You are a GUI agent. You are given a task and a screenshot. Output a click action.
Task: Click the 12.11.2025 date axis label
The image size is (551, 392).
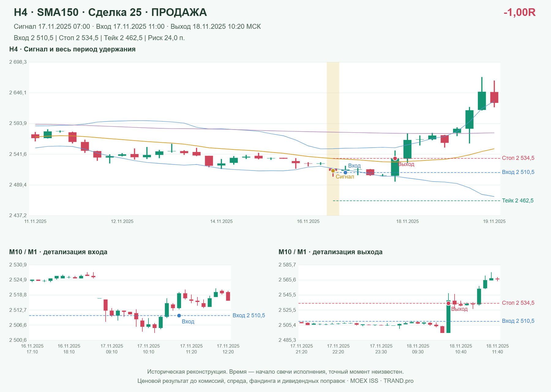(x=122, y=221)
